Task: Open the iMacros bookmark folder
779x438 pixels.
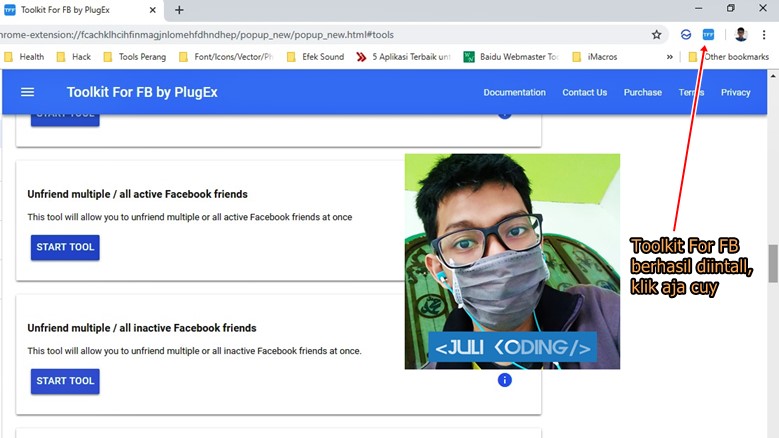Action: point(595,57)
